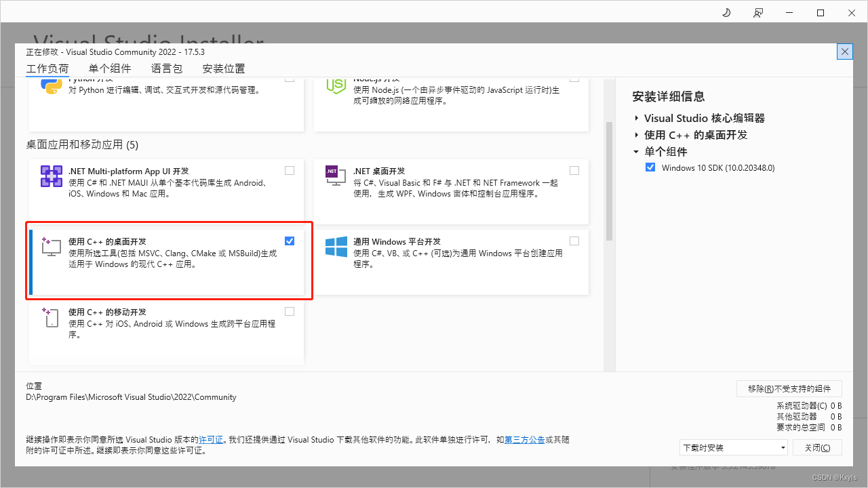Expand 使用 C++ 的桌面开发 install details

[x=637, y=135]
